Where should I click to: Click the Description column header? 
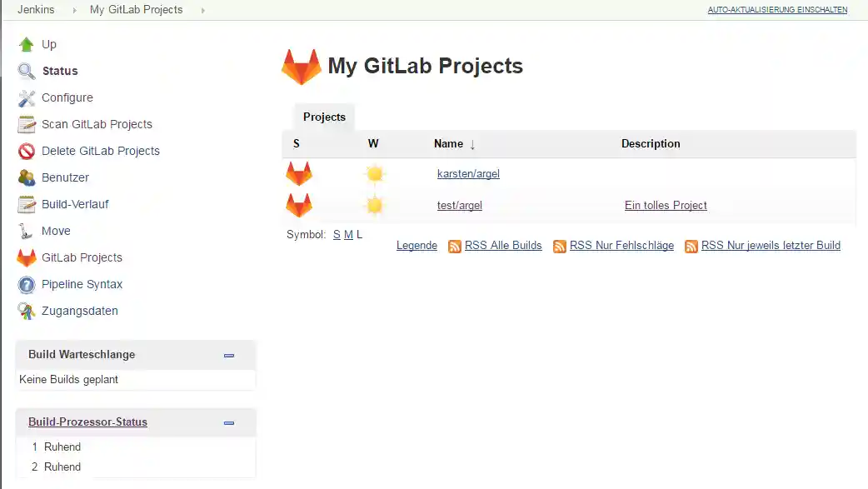tap(651, 144)
